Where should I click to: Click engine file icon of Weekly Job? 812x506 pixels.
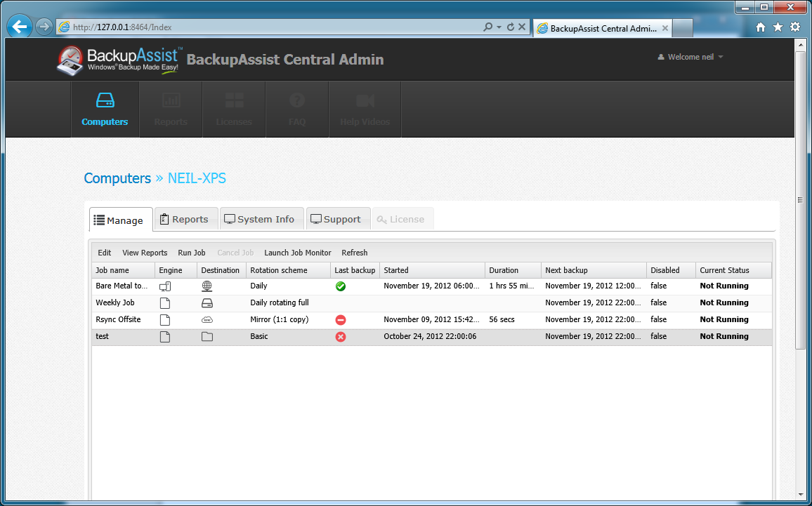[164, 302]
